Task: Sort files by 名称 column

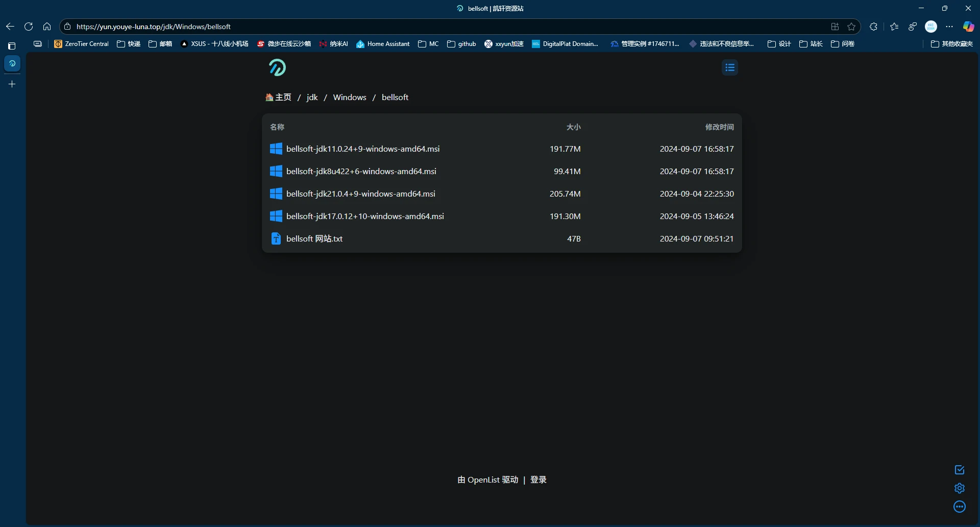Action: (277, 127)
